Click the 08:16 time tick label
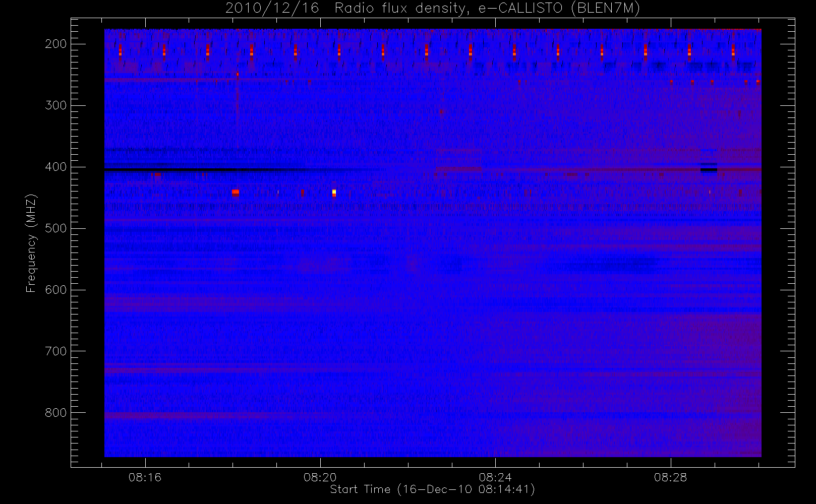The height and width of the screenshot is (504, 816). click(145, 477)
